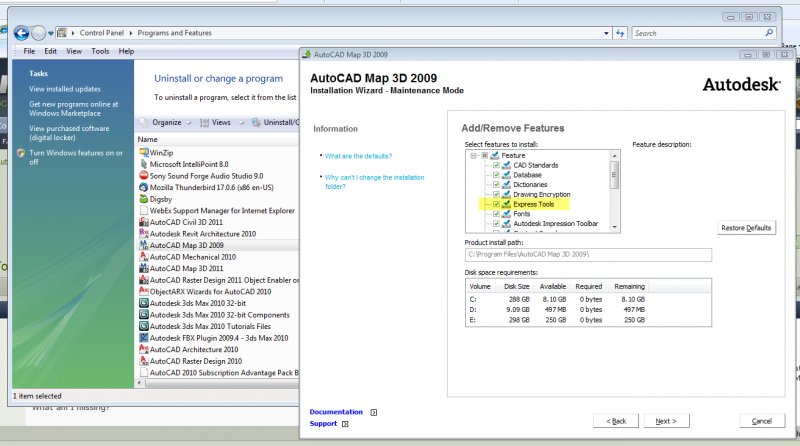Open 'What are the defaults?' link

(x=358, y=156)
